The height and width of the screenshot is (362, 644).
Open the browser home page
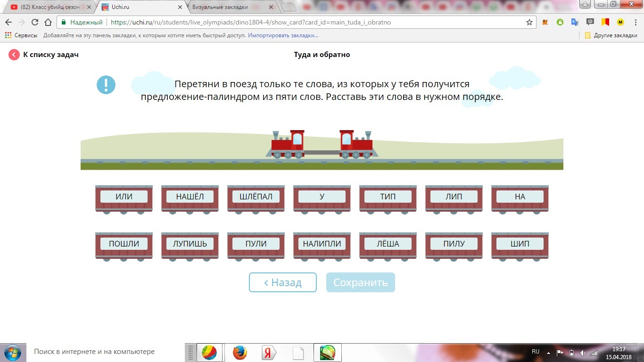pyautogui.click(x=48, y=22)
